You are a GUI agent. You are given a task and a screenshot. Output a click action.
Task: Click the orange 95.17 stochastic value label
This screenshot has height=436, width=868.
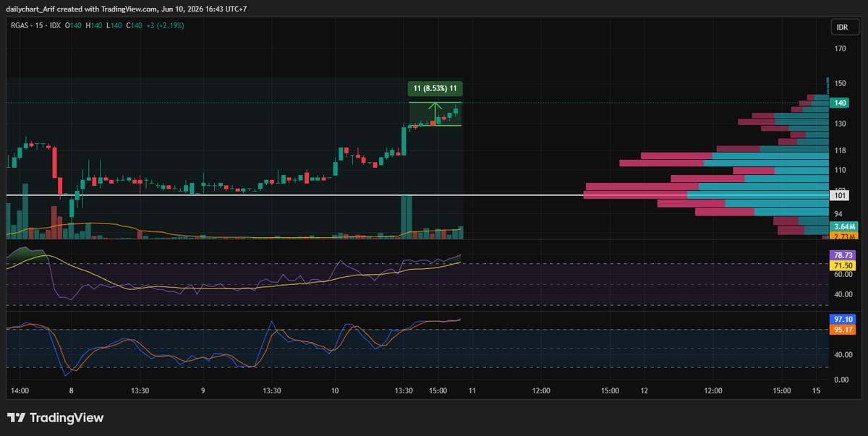(x=843, y=329)
